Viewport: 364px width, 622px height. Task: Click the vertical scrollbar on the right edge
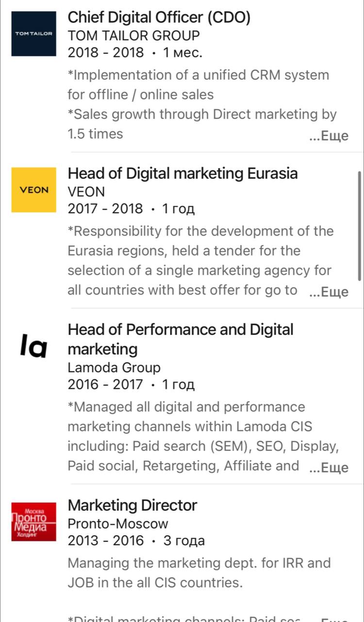click(360, 226)
